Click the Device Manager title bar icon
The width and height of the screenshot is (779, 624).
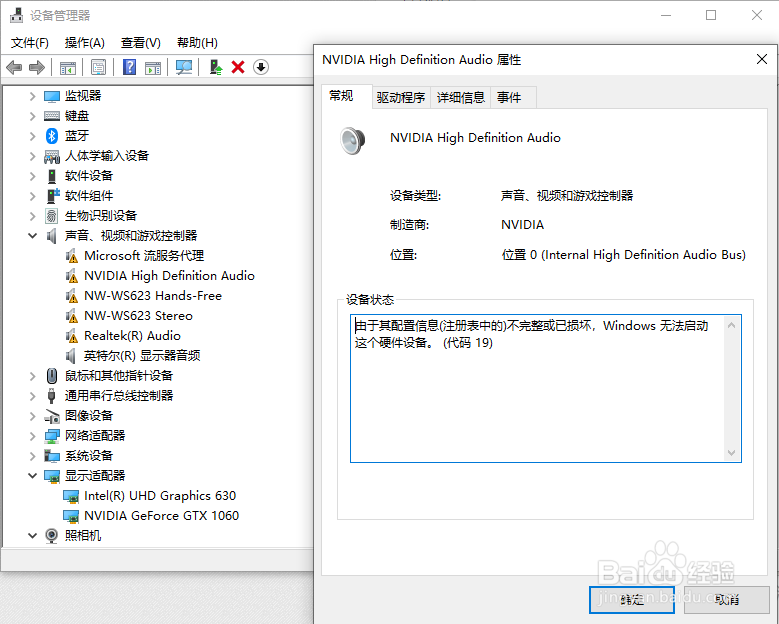pyautogui.click(x=16, y=15)
